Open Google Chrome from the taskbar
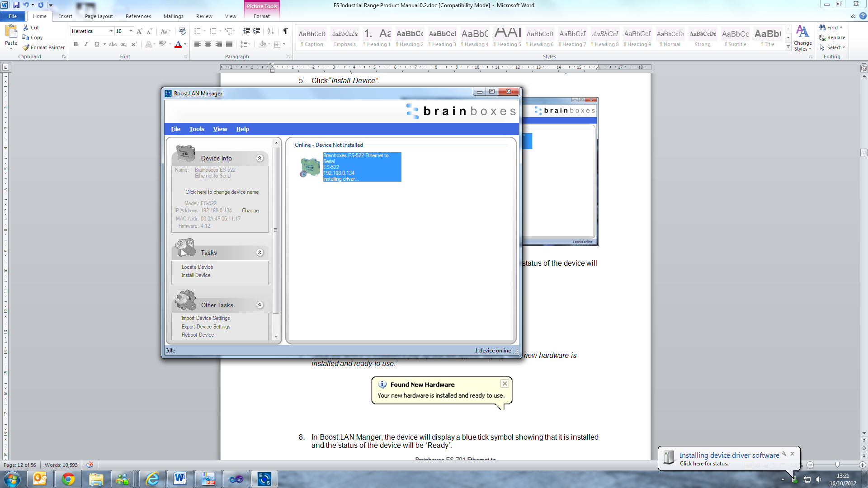This screenshot has height=488, width=868. [x=68, y=479]
